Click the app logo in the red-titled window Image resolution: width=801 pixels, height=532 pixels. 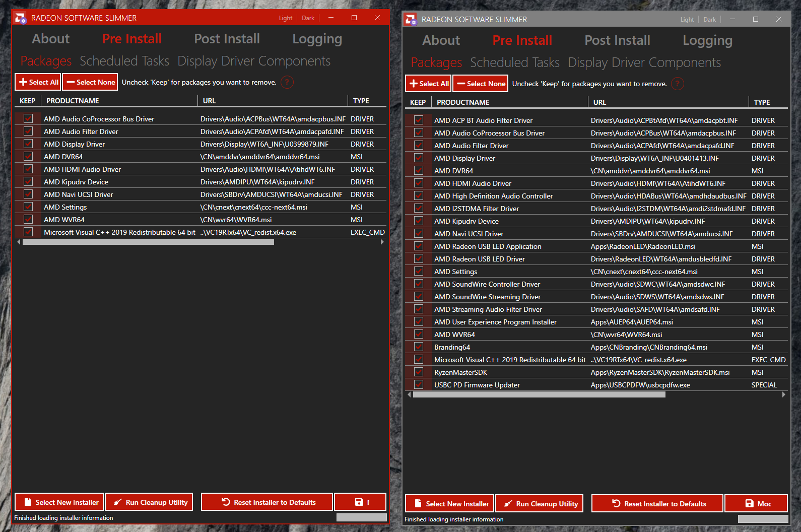click(x=20, y=18)
